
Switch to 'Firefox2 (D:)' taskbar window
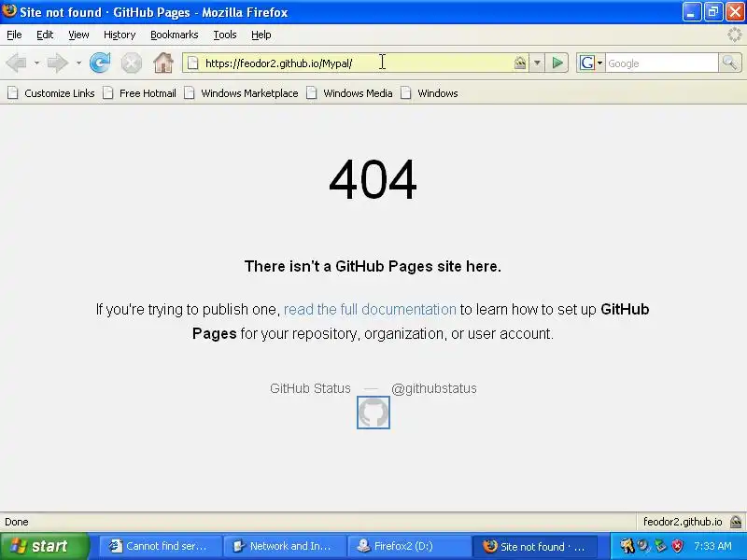409,546
